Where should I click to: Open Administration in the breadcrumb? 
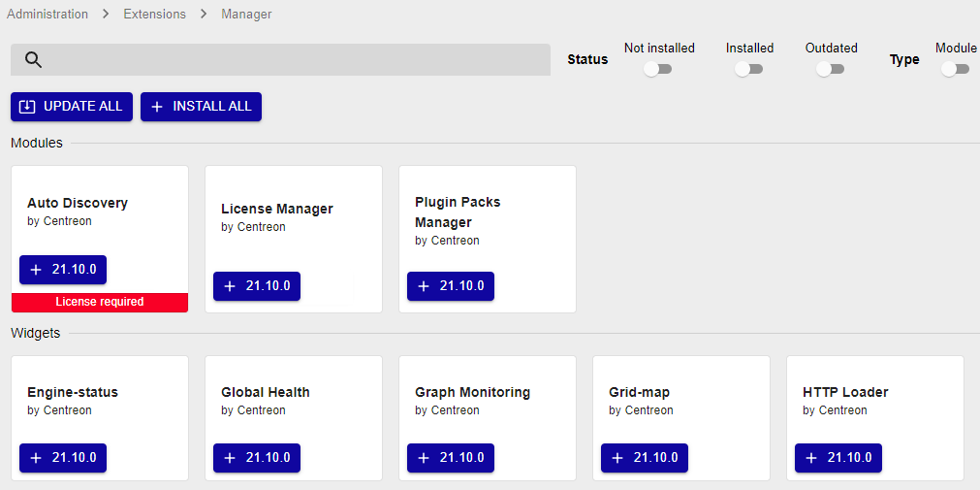tap(49, 15)
